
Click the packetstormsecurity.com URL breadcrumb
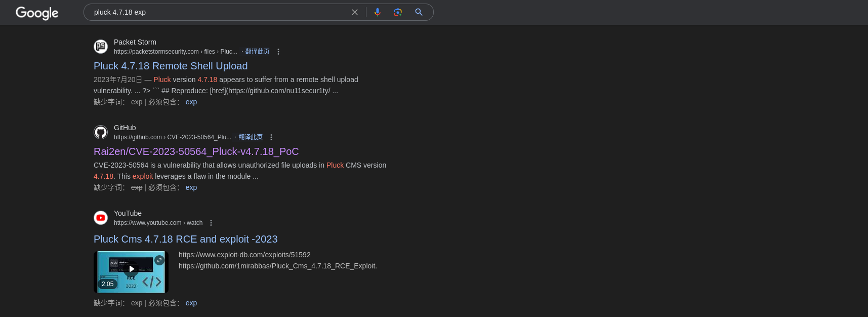pyautogui.click(x=176, y=52)
